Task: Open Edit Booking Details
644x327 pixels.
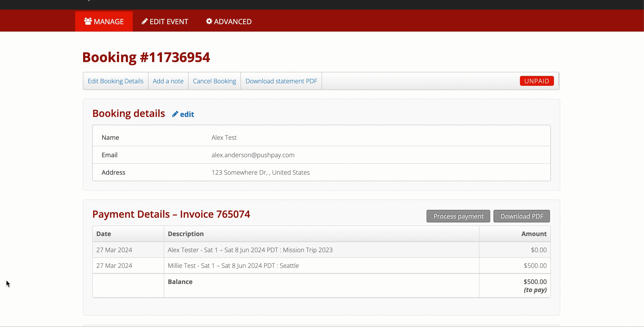Action: [116, 81]
